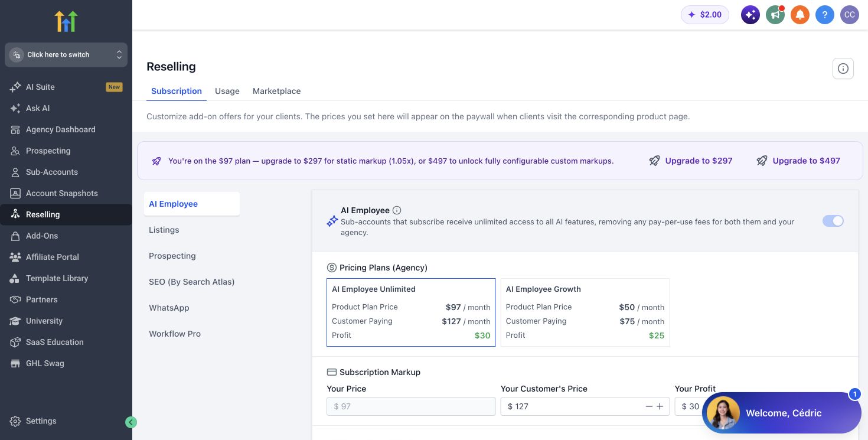Open Add-Ons in the sidebar

tap(66, 236)
